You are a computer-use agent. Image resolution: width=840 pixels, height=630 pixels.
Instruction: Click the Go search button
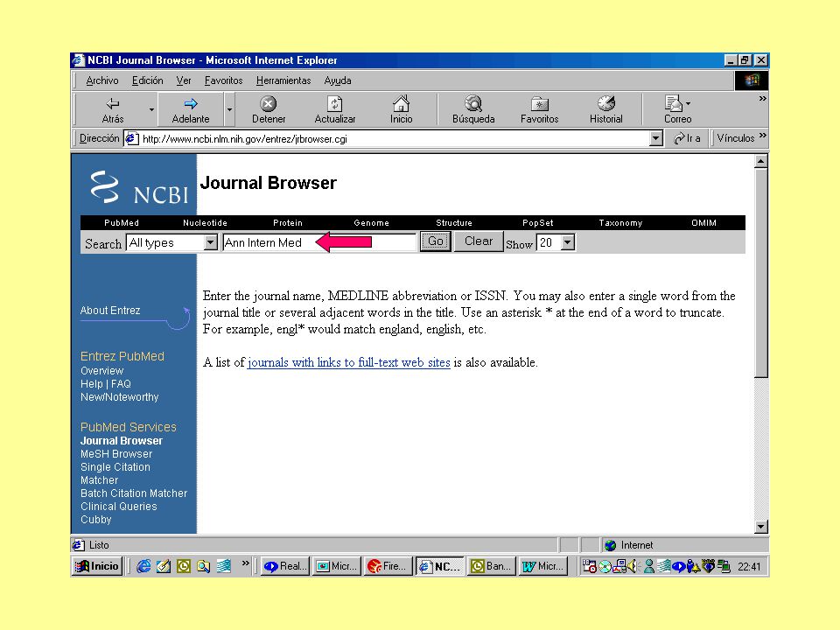click(435, 241)
